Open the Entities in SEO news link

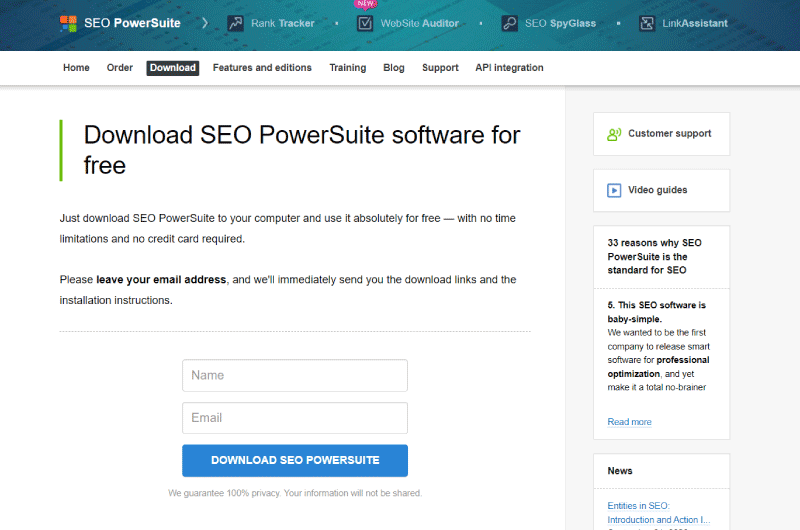658,513
